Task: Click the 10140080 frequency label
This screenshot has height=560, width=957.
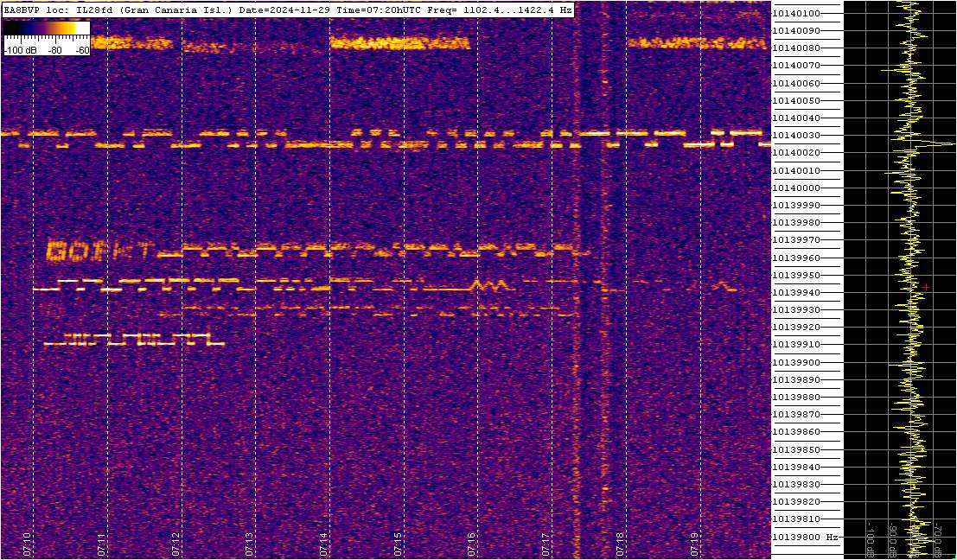Action: pyautogui.click(x=795, y=48)
